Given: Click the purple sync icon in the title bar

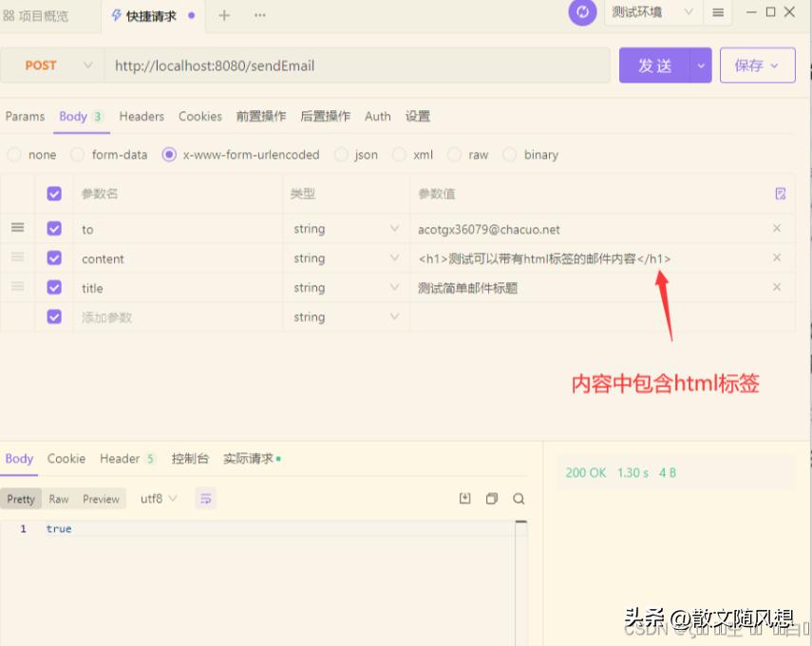Looking at the screenshot, I should (582, 13).
